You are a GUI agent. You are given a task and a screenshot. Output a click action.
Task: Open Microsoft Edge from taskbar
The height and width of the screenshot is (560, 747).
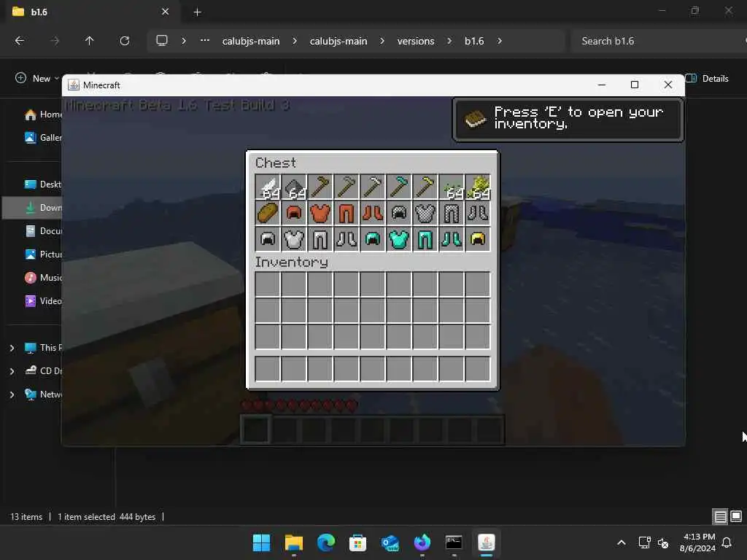point(326,542)
